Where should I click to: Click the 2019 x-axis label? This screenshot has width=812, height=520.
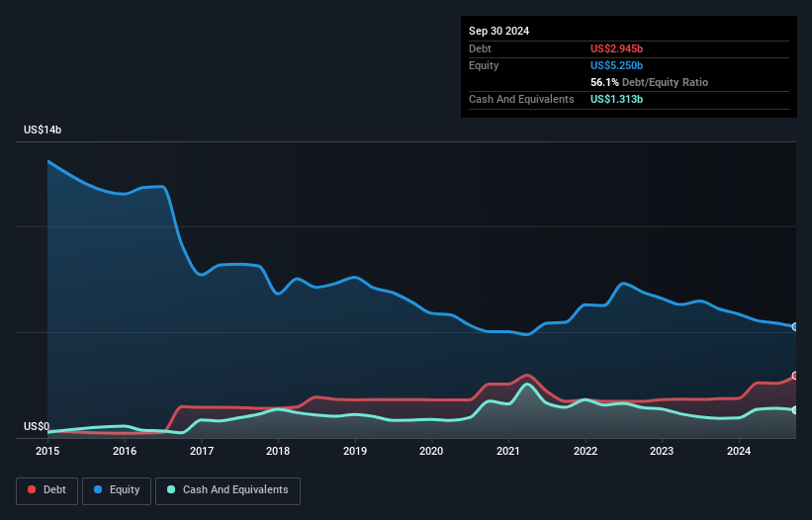click(355, 451)
